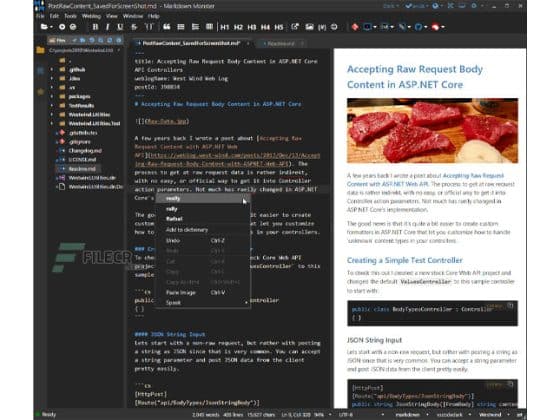Apply H3 heading button
This screenshot has width=560, height=420.
(x=252, y=27)
